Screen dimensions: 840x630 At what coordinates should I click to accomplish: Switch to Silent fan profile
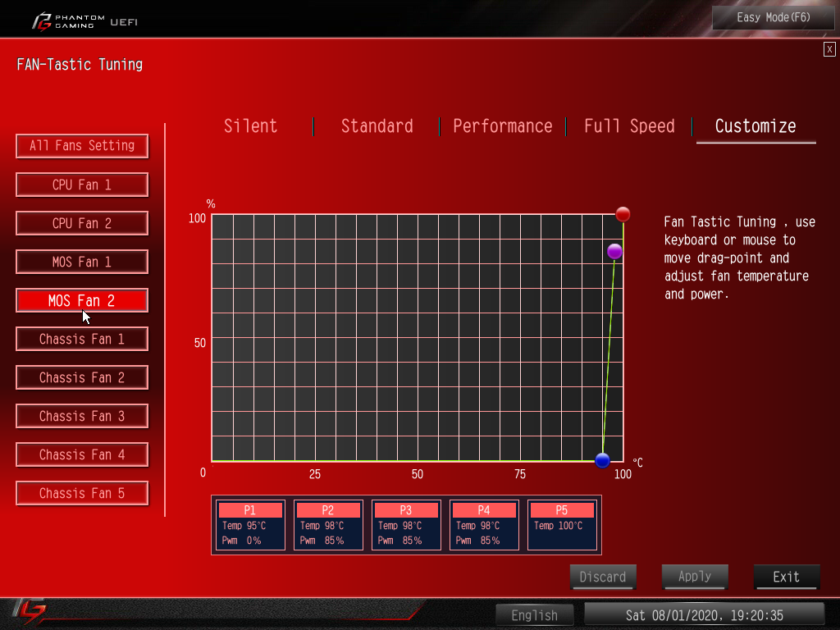point(251,126)
